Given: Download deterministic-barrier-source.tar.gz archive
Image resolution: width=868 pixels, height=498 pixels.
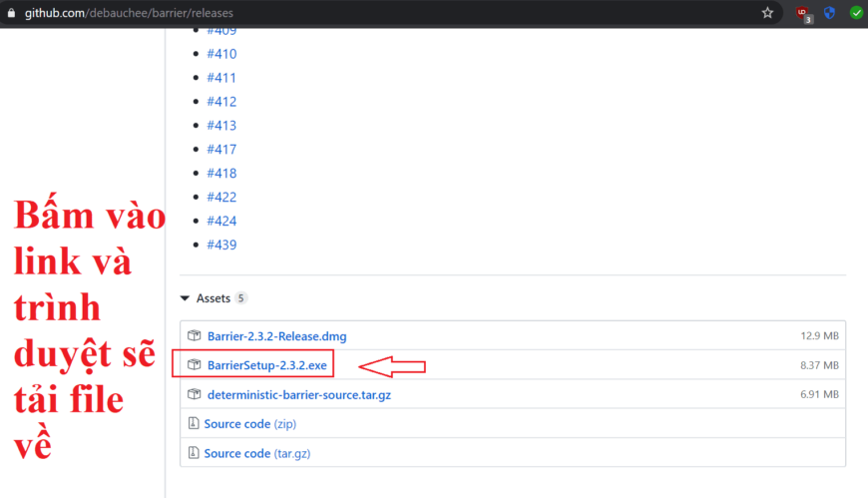Looking at the screenshot, I should [x=299, y=394].
